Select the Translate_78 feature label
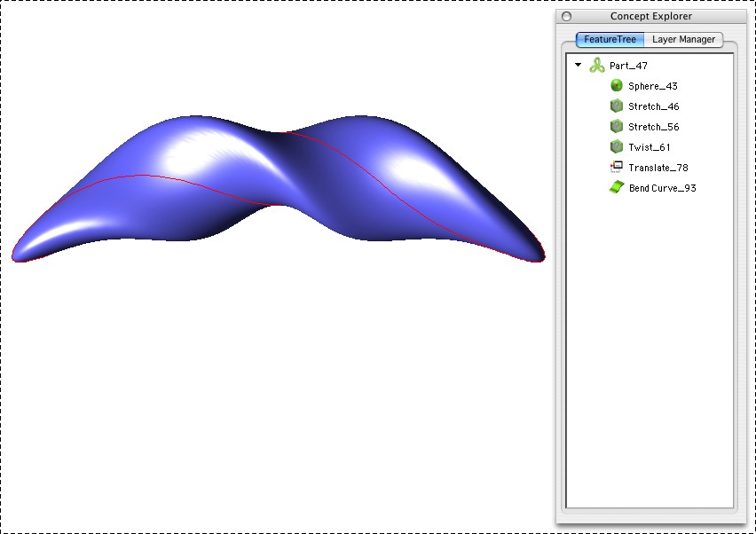756x534 pixels. 658,169
